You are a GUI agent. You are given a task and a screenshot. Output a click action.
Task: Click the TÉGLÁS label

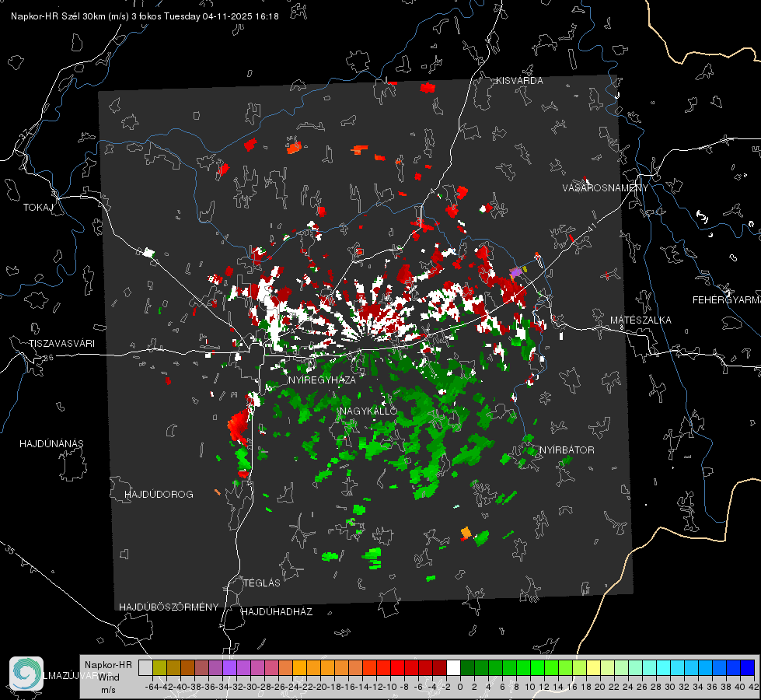(x=262, y=583)
